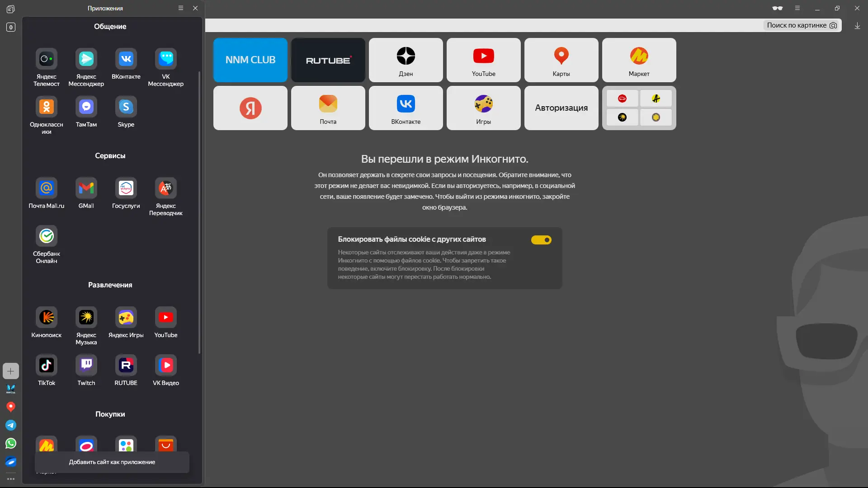The image size is (868, 488).
Task: Open the NNM CLUB shortcut
Action: click(250, 60)
